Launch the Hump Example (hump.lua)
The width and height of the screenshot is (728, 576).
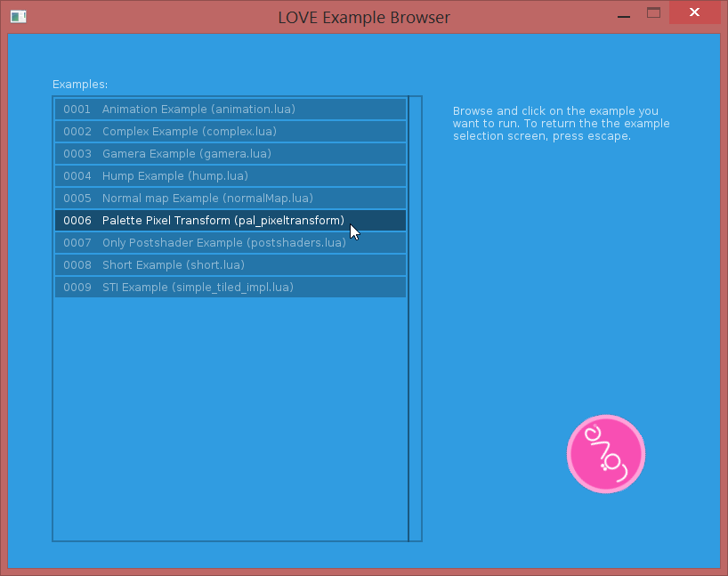tap(231, 176)
